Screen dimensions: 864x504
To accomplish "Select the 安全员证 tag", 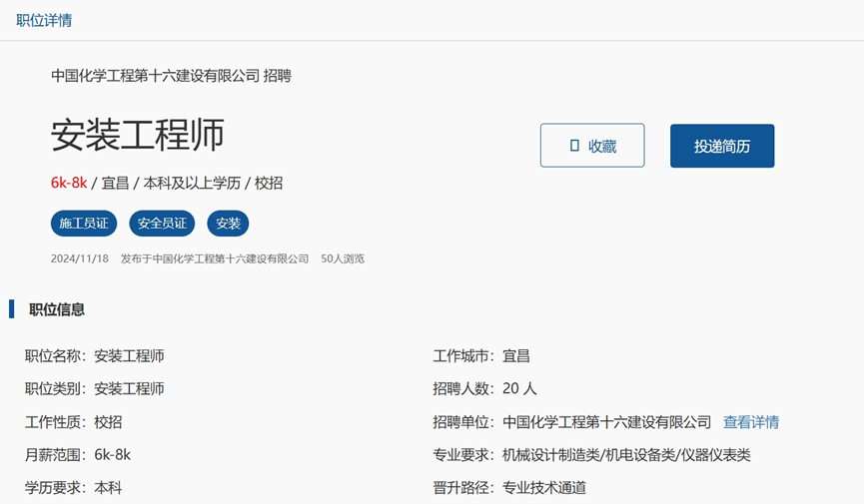I will pos(162,224).
